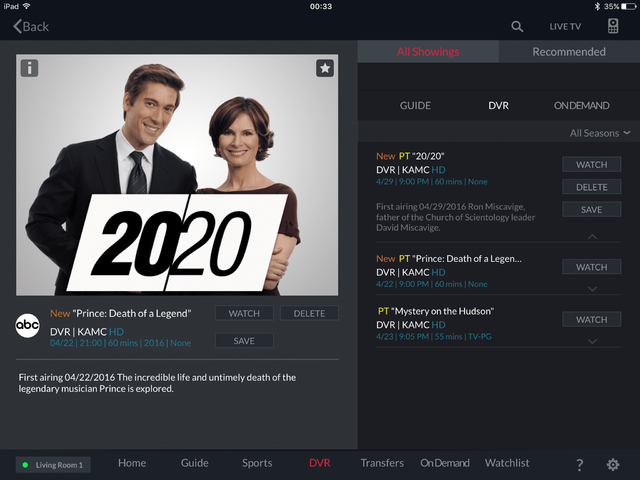Screen dimensions: 640x480
Task: Tap the Bluetooth icon in status bar
Action: point(597,7)
